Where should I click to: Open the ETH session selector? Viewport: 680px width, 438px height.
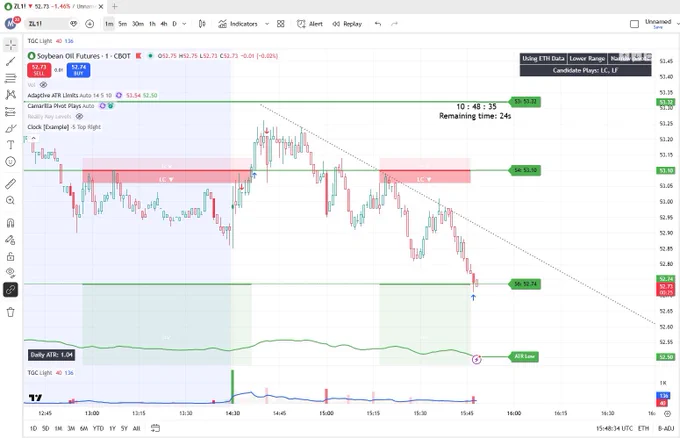coord(643,428)
